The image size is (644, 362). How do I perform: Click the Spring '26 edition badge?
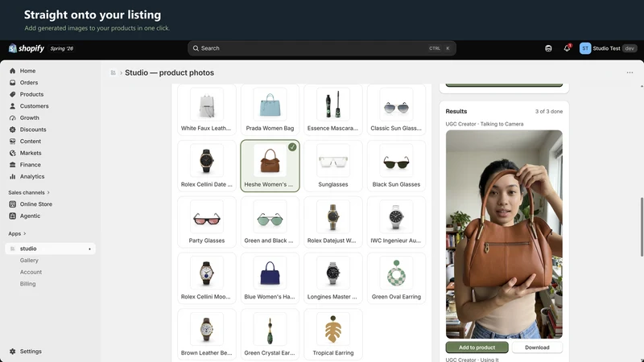pyautogui.click(x=62, y=48)
